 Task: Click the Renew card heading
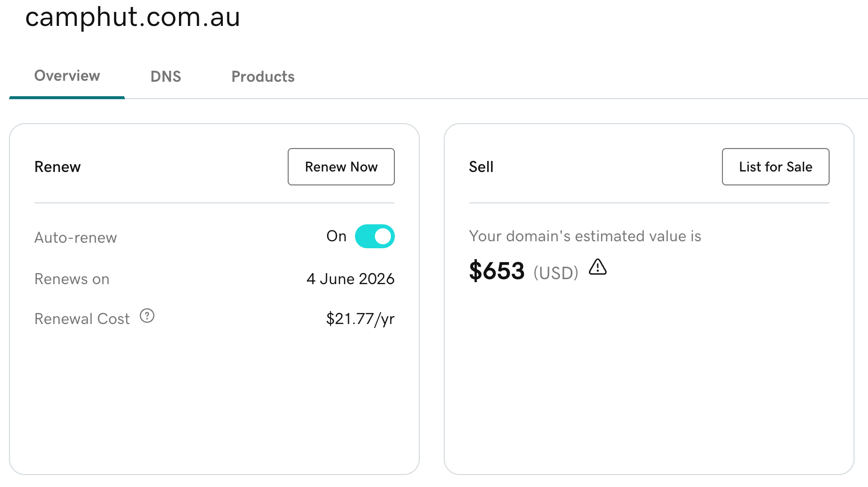(57, 167)
